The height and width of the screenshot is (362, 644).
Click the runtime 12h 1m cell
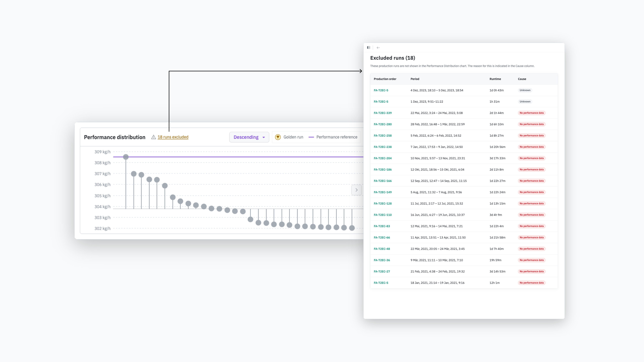pos(495,283)
